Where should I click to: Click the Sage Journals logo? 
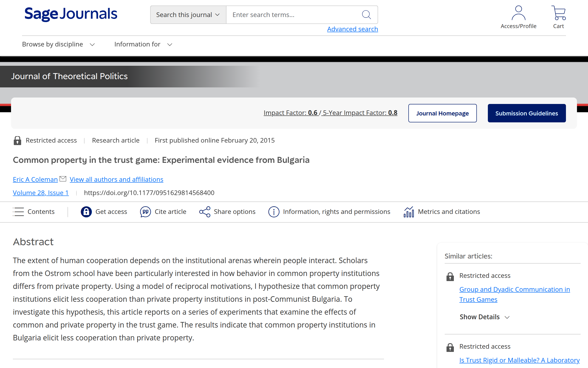tap(71, 14)
